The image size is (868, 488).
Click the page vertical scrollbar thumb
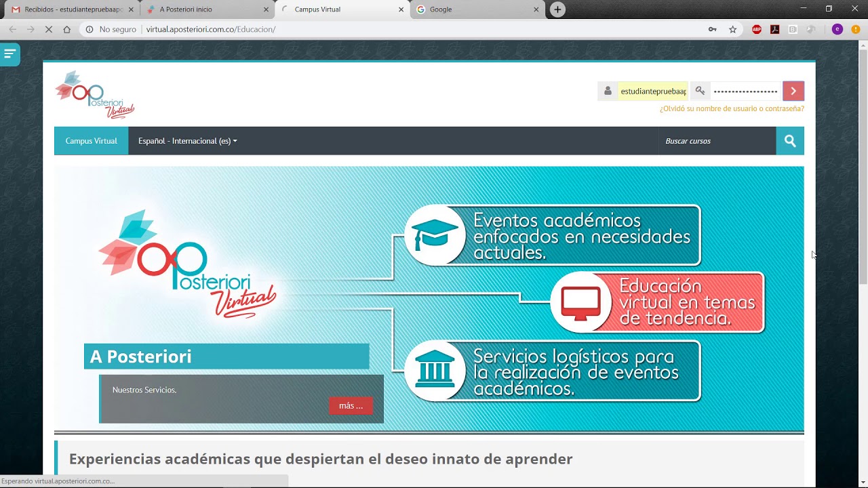[x=863, y=166]
